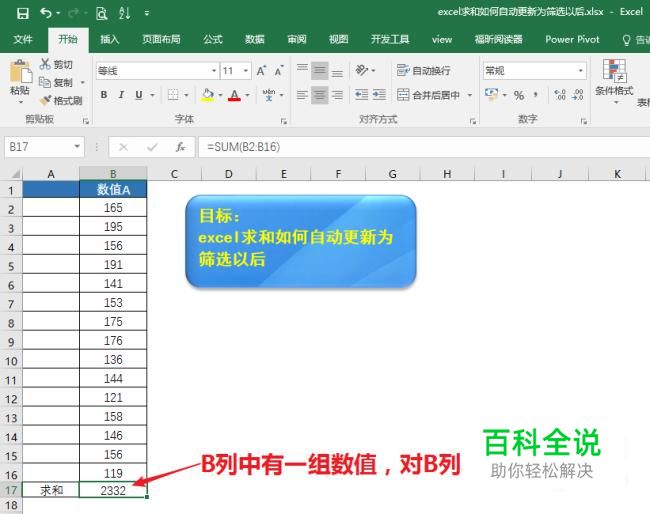Toggle Bold formatting

[104, 95]
